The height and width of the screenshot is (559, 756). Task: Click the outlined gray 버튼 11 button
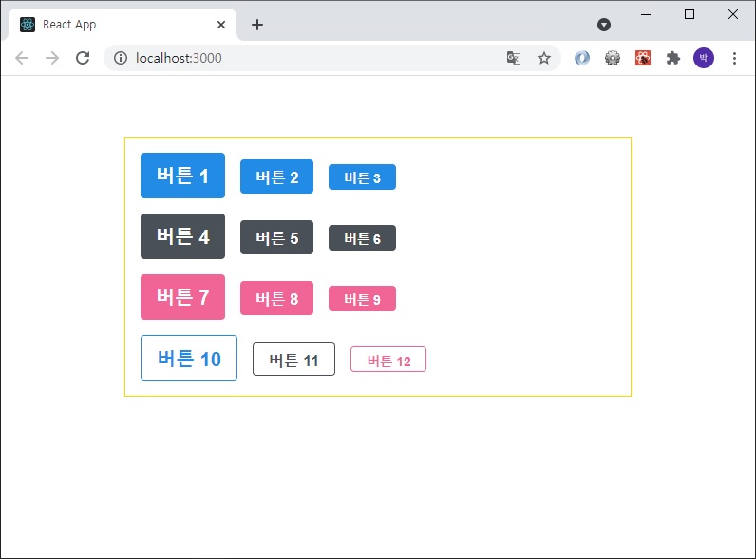(293, 359)
